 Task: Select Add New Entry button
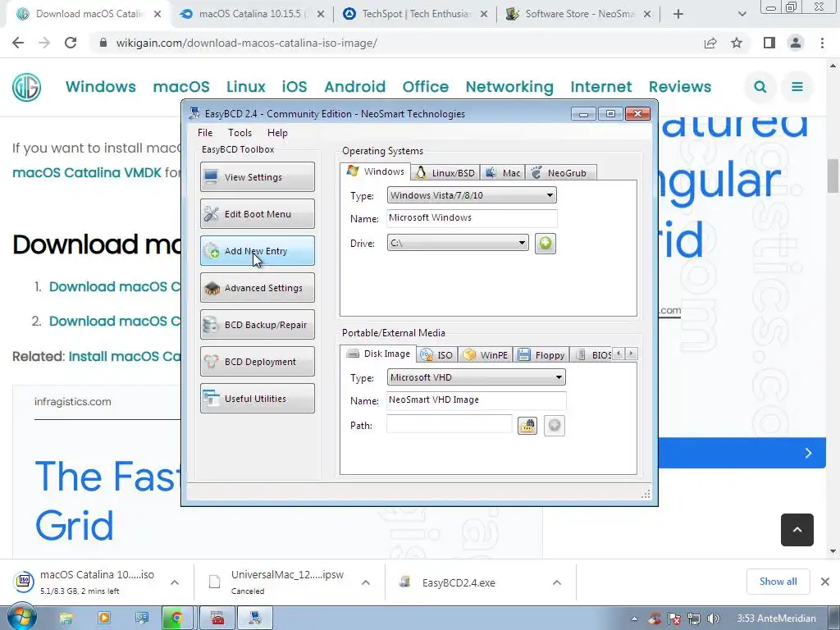257,251
